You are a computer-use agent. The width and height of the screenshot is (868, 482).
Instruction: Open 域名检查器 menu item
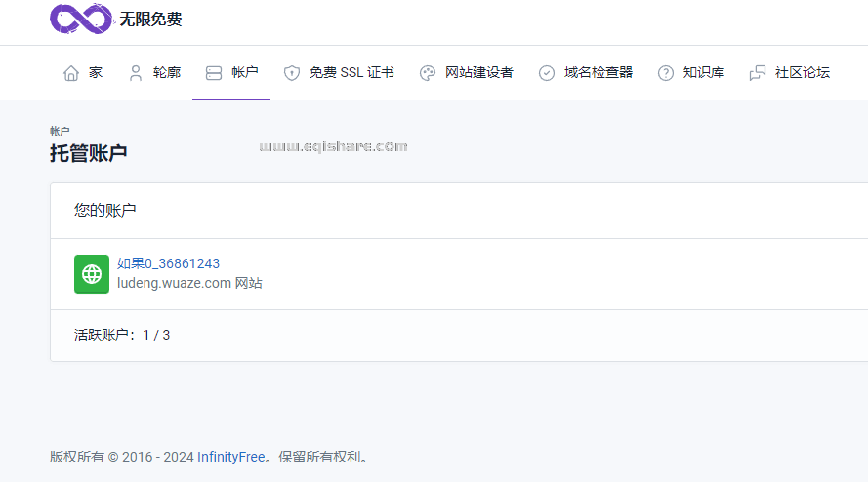point(586,73)
